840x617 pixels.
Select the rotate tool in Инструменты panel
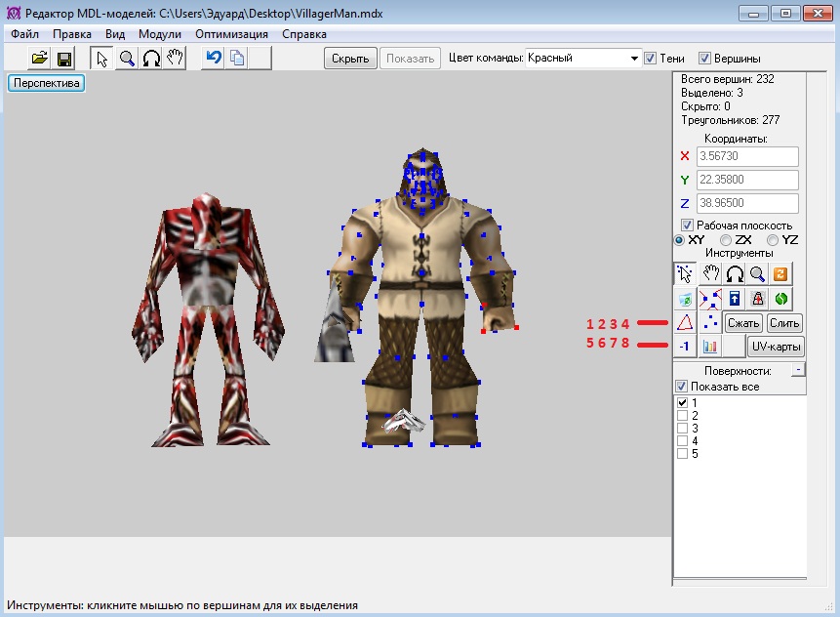(734, 274)
